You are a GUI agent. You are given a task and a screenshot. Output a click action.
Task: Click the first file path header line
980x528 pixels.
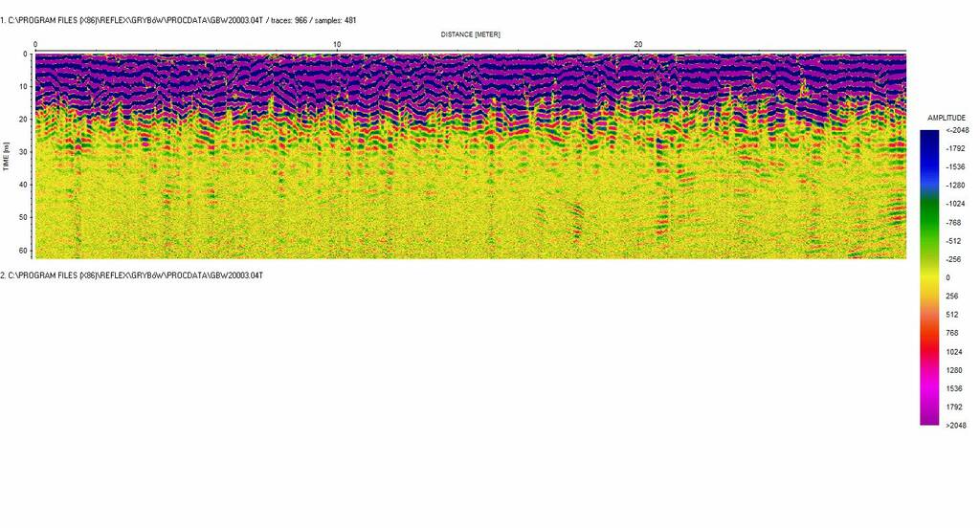[x=182, y=20]
